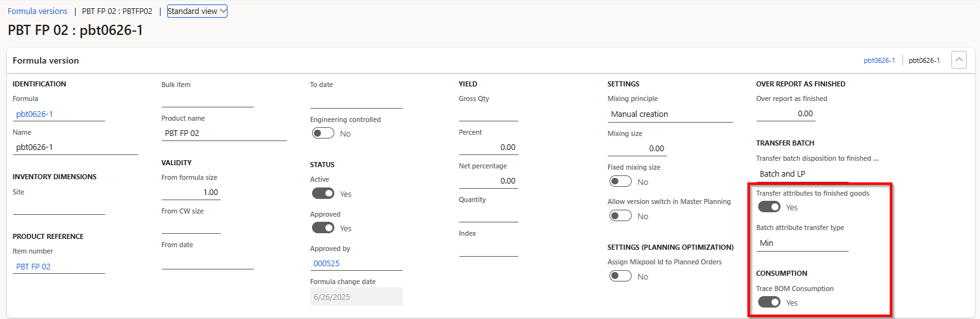Enable Allow version switch in Master Planning
The width and height of the screenshot is (980, 319).
point(620,215)
